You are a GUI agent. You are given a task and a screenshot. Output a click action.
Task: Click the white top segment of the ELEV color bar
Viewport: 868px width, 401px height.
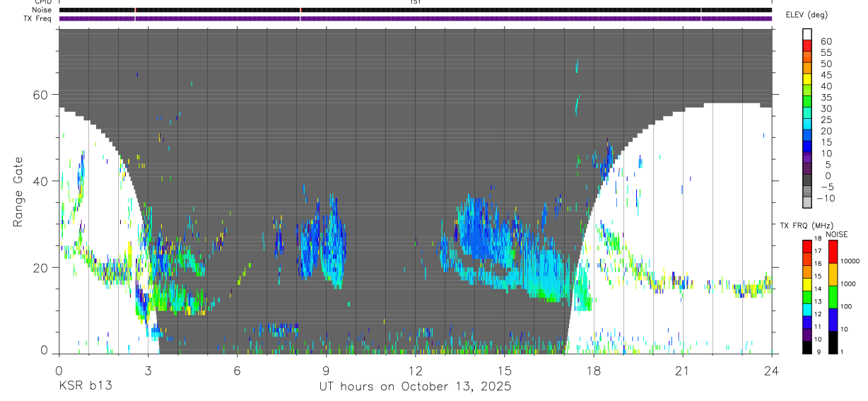[807, 35]
